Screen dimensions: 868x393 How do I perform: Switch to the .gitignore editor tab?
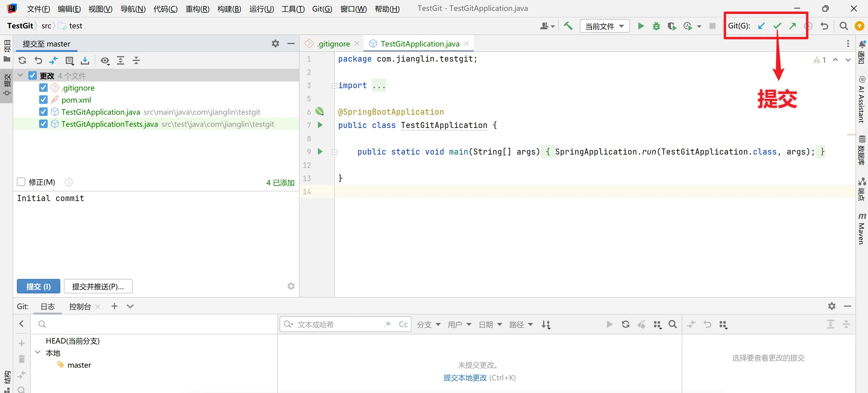(x=333, y=44)
